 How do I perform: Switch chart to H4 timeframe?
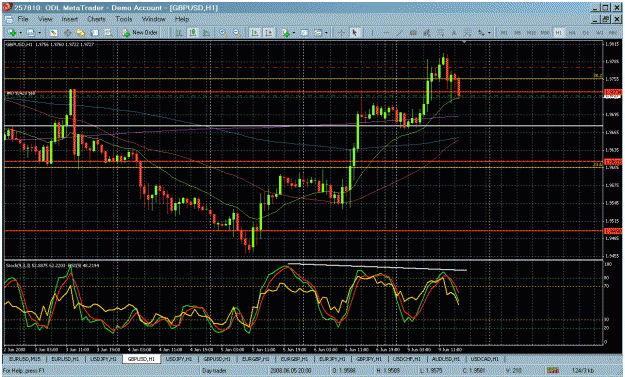tap(572, 33)
